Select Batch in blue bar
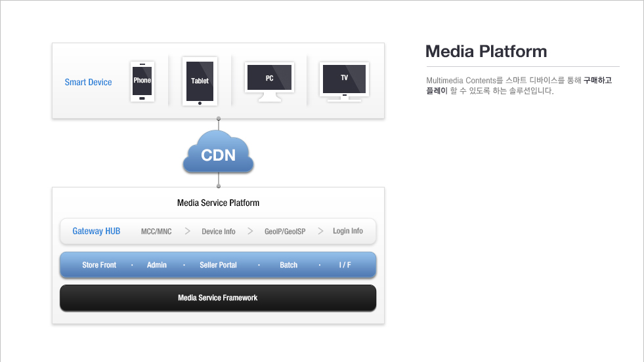Image resolution: width=644 pixels, height=362 pixels. click(x=289, y=265)
